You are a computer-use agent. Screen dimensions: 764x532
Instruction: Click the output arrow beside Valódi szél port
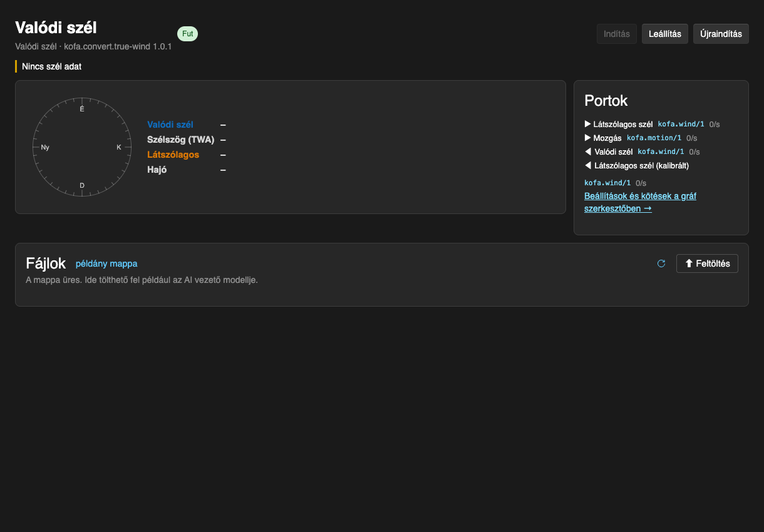tap(587, 151)
